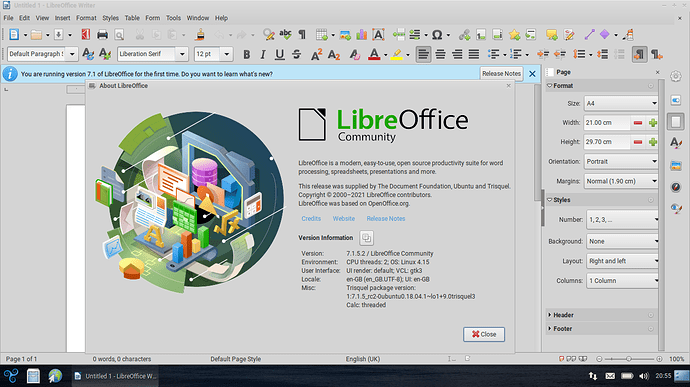Screen dimensions: 690x387
Task: Click the New document icon
Action: click(14, 34)
